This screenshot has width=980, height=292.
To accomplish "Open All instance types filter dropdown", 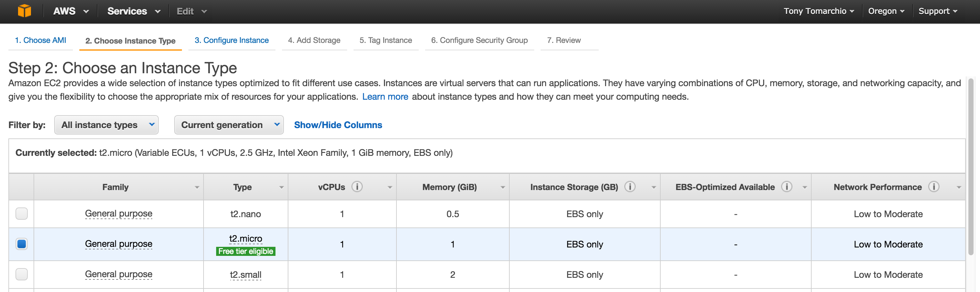I will pyautogui.click(x=106, y=125).
